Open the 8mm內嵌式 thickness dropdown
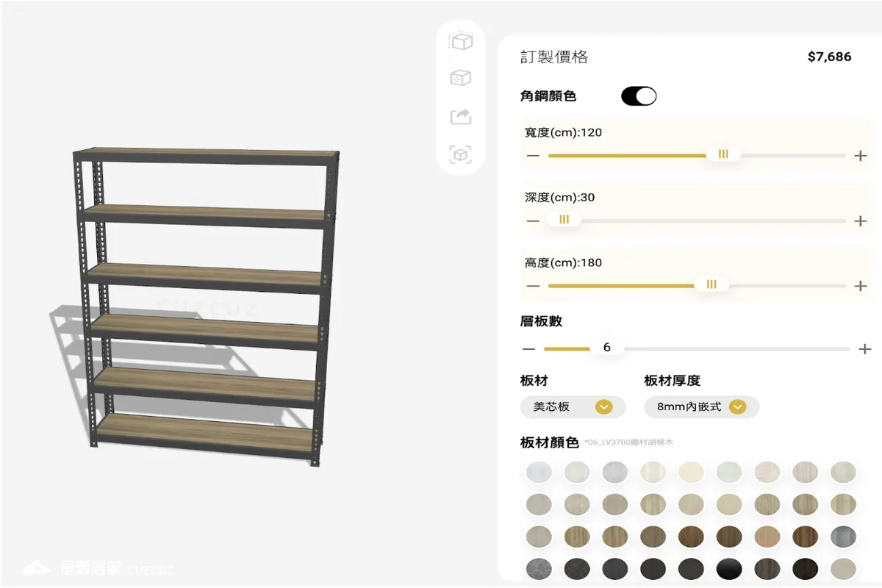Viewport: 882px width, 588px height. click(701, 406)
